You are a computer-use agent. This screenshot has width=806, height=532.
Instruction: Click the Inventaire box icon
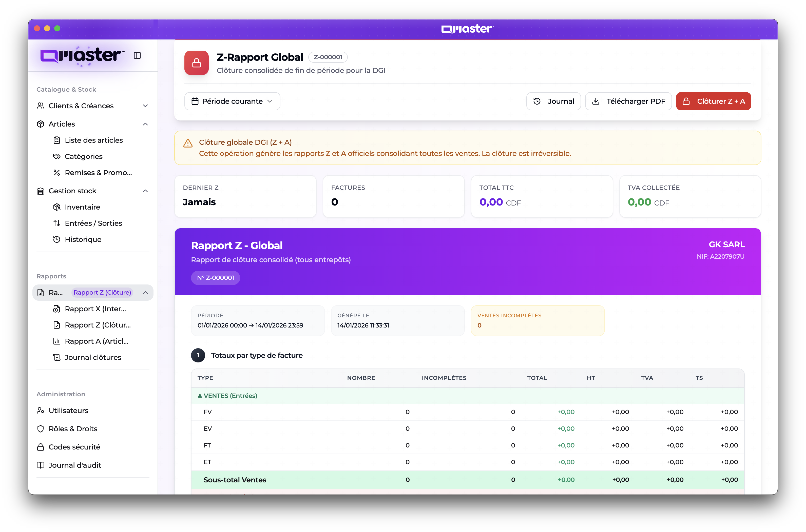[x=57, y=207]
